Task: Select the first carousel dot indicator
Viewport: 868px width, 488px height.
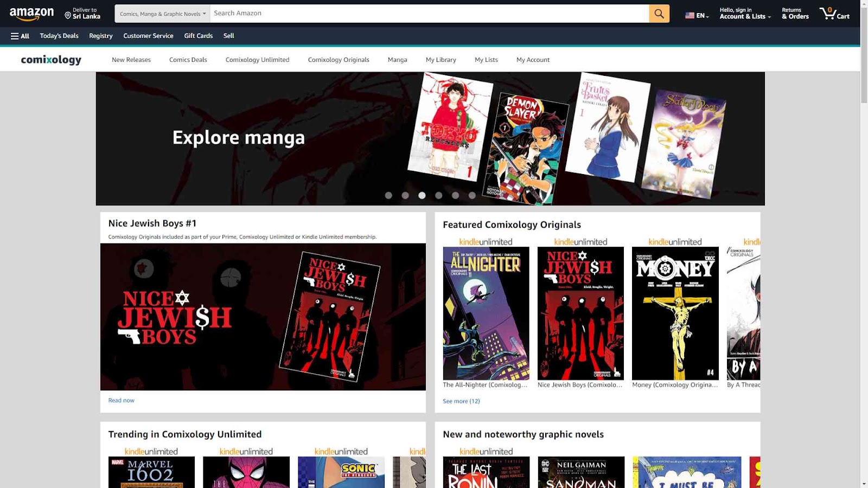Action: (x=388, y=195)
